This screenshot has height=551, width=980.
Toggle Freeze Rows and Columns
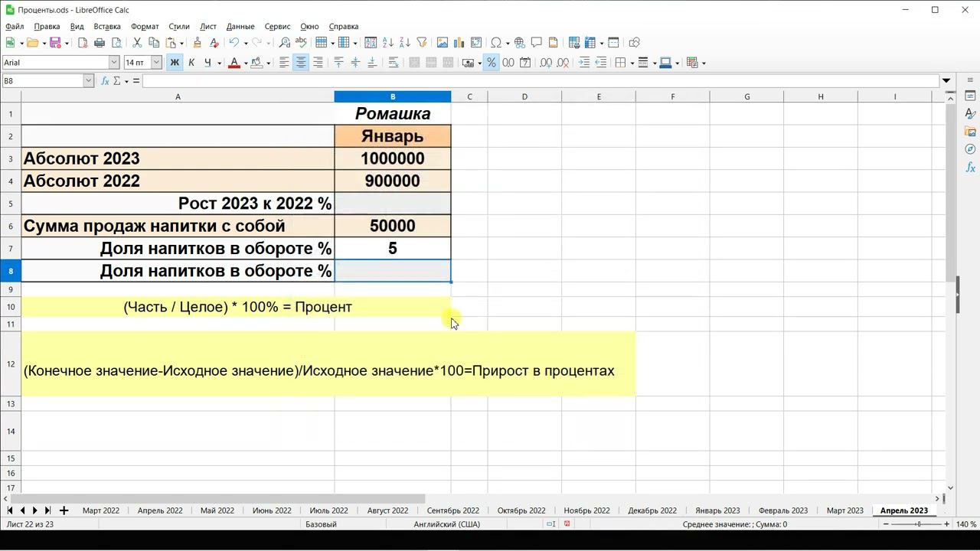tap(590, 43)
